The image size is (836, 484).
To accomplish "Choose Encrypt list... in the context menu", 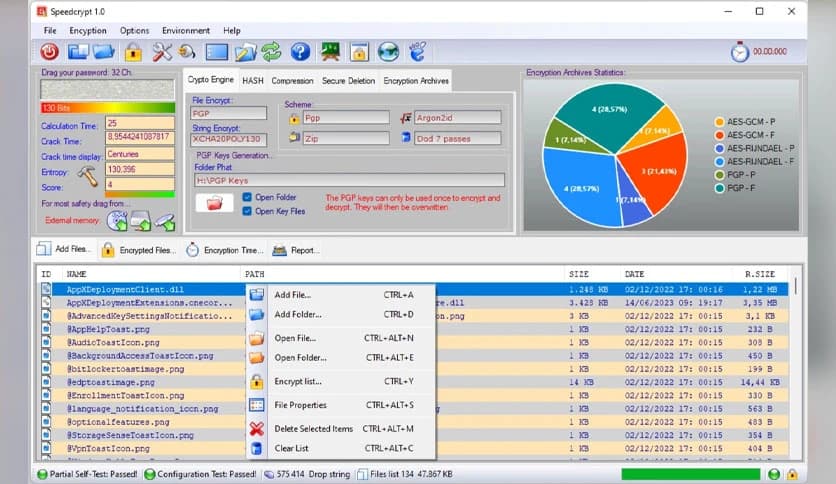I will coord(341,381).
